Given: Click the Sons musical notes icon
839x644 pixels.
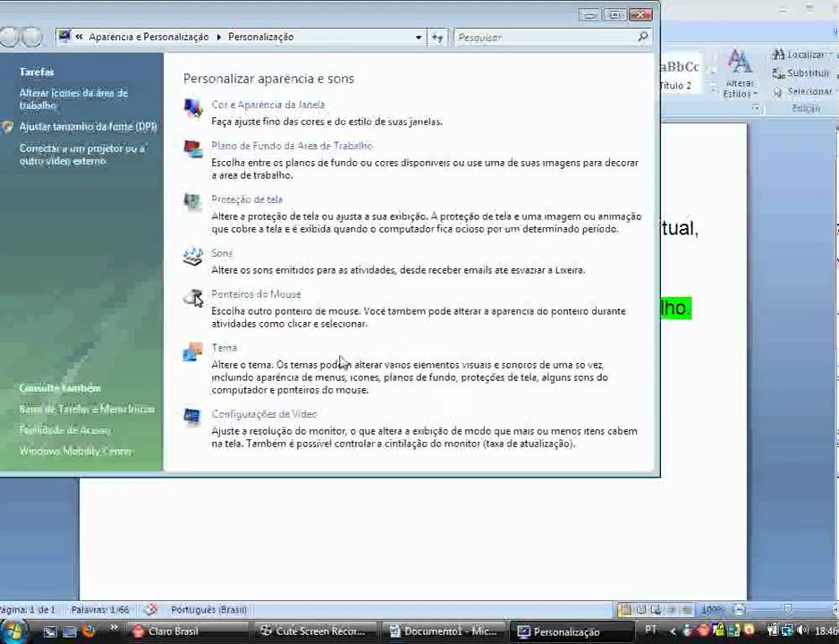Looking at the screenshot, I should tap(192, 256).
